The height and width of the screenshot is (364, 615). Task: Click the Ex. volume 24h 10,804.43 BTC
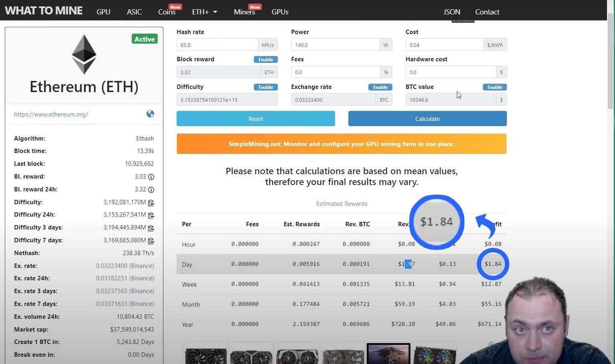(135, 317)
